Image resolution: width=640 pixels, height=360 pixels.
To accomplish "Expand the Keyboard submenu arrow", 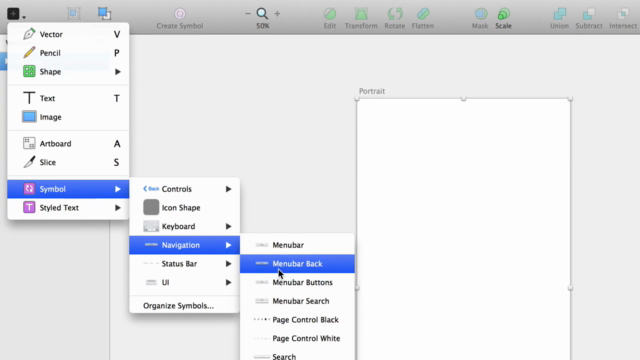I will [x=229, y=227].
